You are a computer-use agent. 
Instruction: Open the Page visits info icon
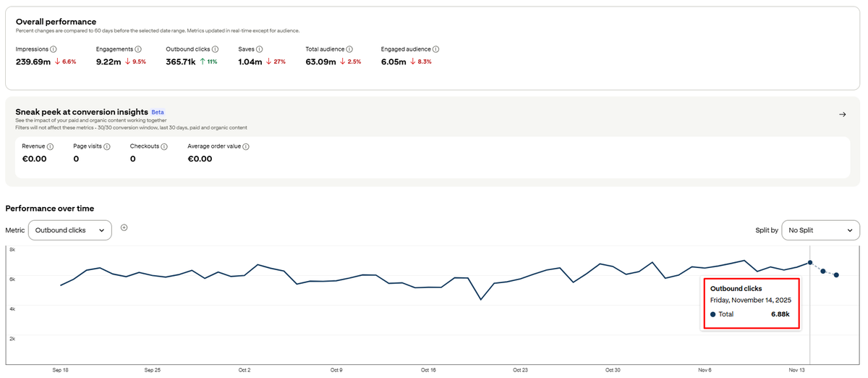107,146
